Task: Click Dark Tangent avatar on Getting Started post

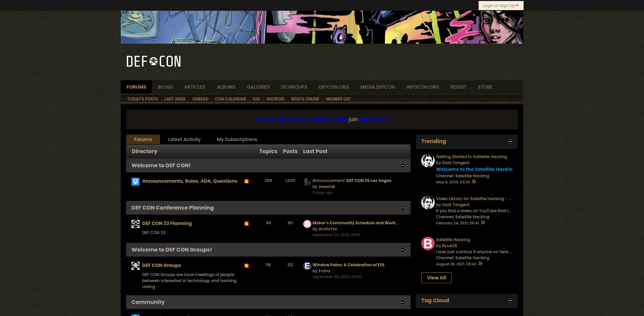Action: click(428, 161)
